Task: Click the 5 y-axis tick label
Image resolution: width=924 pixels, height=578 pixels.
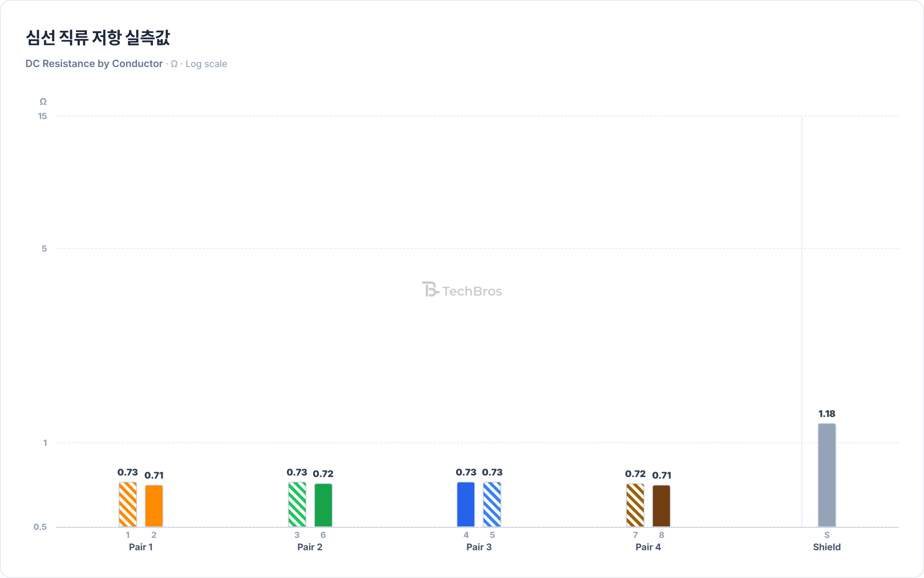Action: [44, 249]
